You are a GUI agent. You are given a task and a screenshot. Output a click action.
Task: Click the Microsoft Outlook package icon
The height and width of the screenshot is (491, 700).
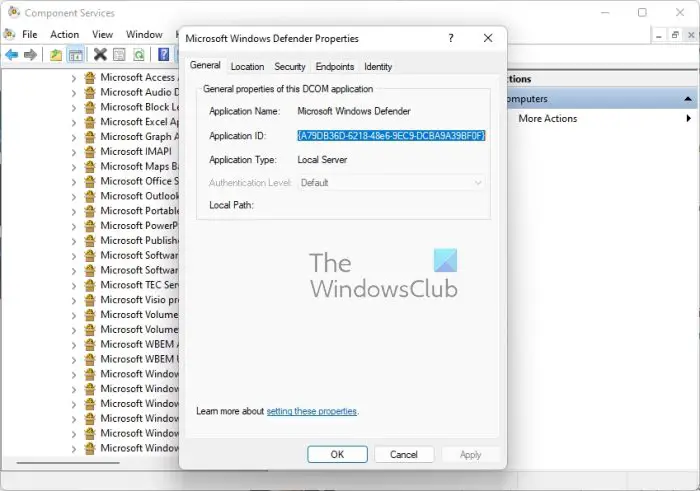[90, 196]
